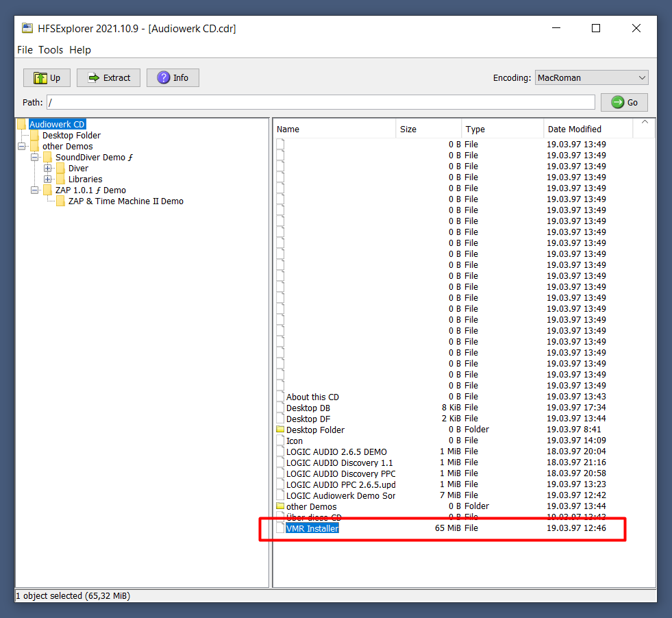Click date 19.03.97 17:34 of Desktop DB
Viewport: 672px width, 618px height.
576,408
